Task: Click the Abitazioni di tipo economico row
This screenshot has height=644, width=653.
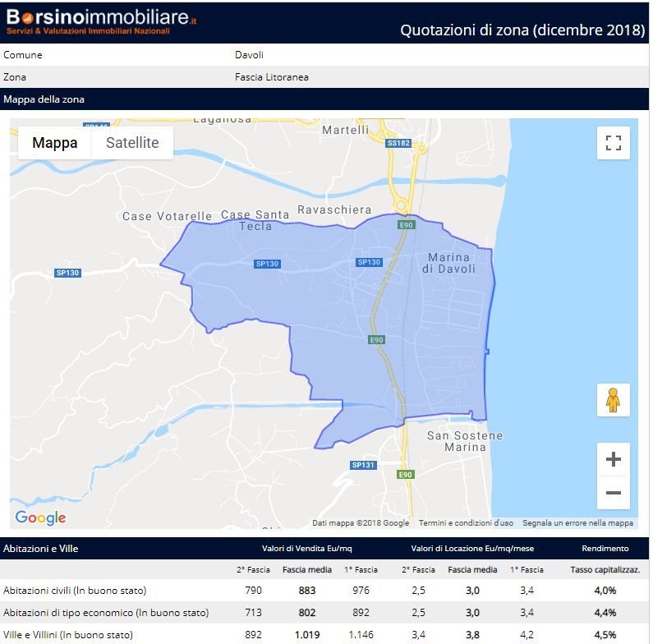Action: tap(106, 613)
